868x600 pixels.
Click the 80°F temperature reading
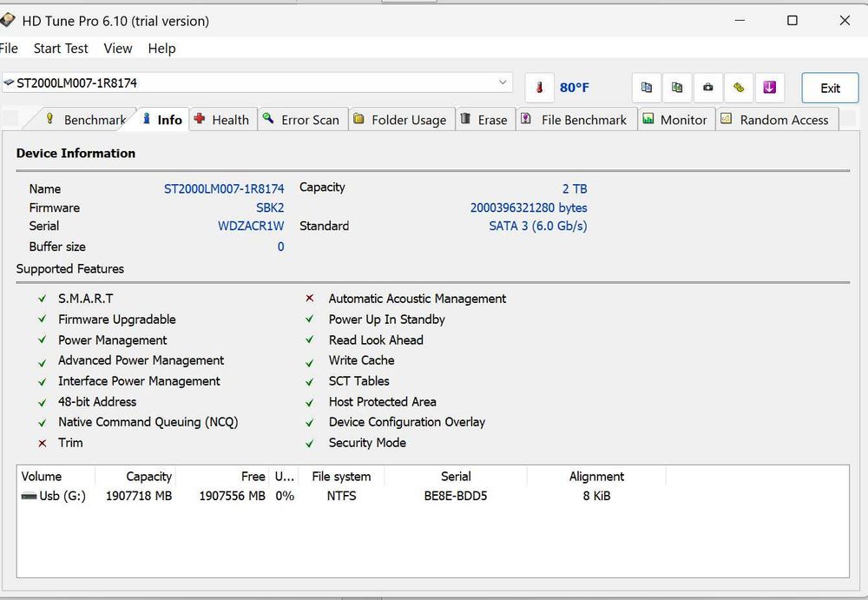tap(575, 88)
